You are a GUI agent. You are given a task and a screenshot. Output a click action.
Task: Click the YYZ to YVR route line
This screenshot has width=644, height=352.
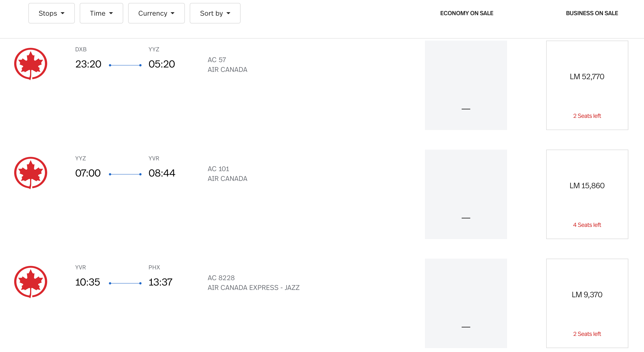(125, 174)
